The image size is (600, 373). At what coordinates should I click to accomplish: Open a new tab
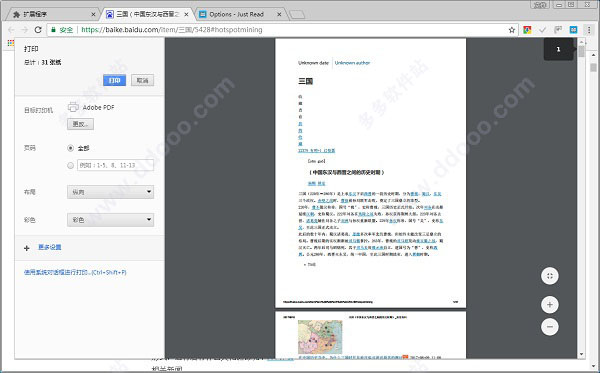coord(297,15)
